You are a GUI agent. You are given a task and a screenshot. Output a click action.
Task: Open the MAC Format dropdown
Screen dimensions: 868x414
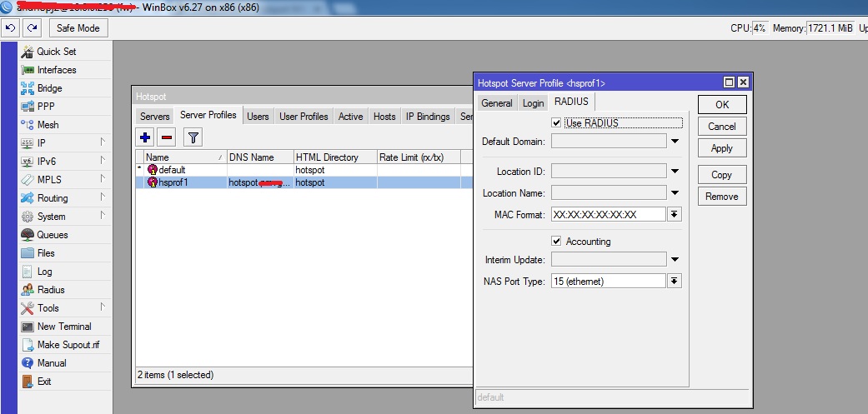pos(675,214)
